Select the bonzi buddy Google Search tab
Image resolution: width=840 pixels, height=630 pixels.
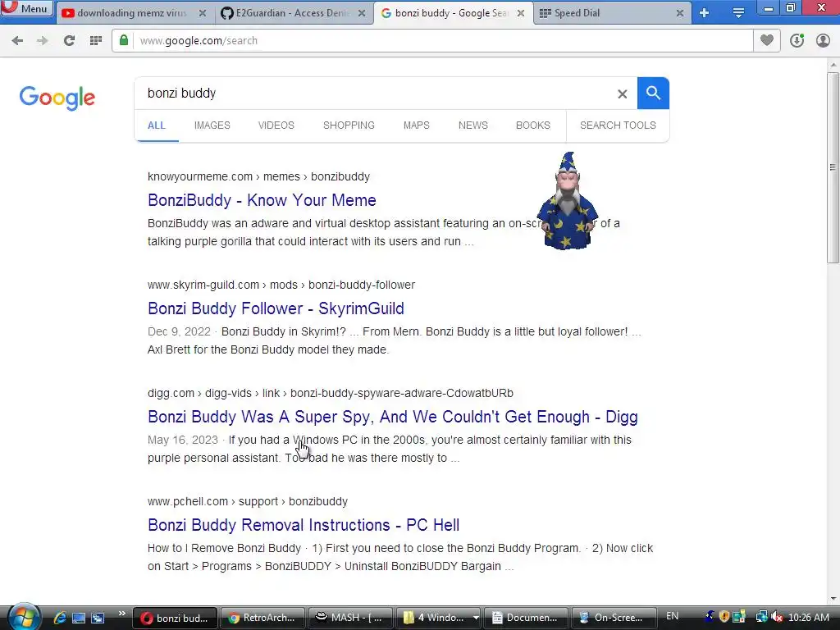[451, 13]
